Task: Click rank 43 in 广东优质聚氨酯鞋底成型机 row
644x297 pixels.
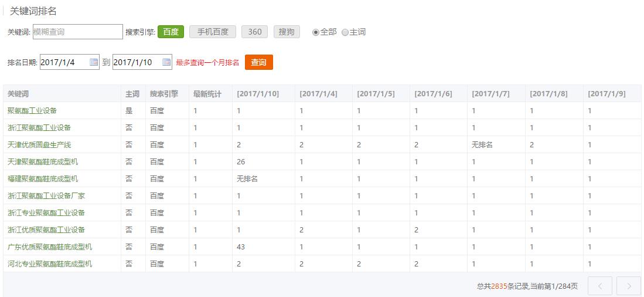Action: pyautogui.click(x=241, y=247)
